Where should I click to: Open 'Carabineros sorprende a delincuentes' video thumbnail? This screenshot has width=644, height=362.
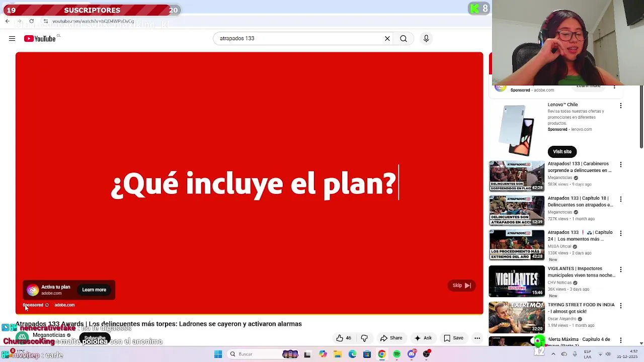517,176
